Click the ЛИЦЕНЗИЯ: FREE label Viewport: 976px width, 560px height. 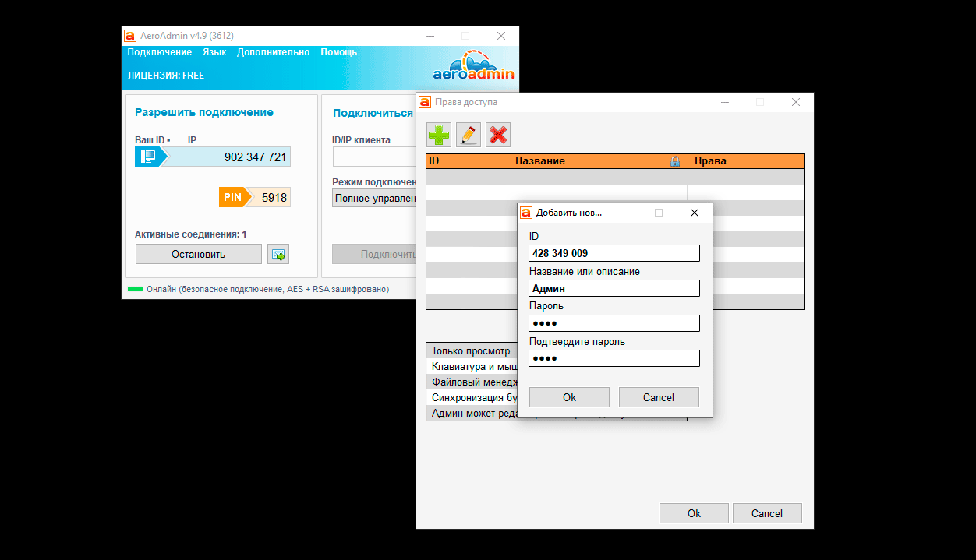[166, 76]
